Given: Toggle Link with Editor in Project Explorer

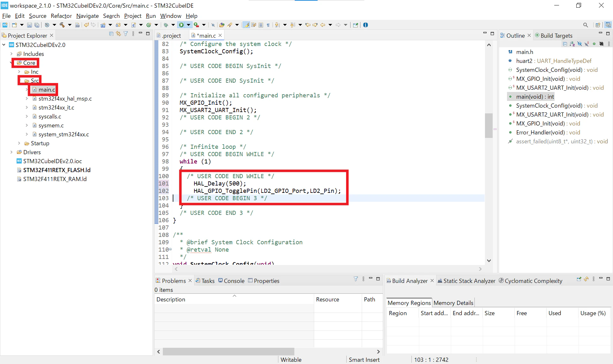Looking at the screenshot, I should (118, 34).
